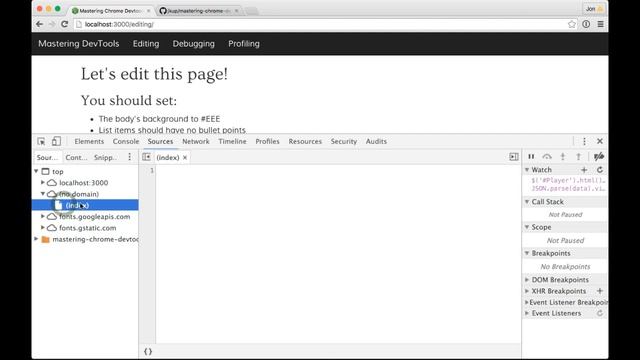The width and height of the screenshot is (640, 360).
Task: Select the Sources panel tab
Action: [160, 141]
